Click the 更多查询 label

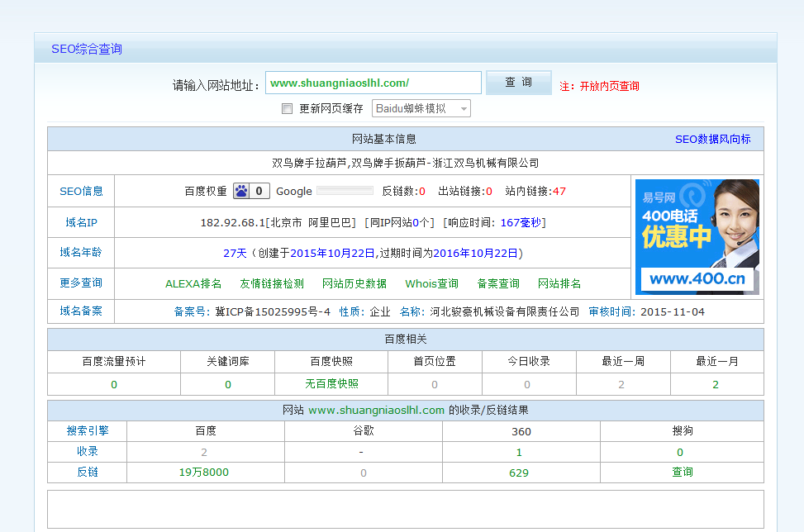[x=81, y=283]
